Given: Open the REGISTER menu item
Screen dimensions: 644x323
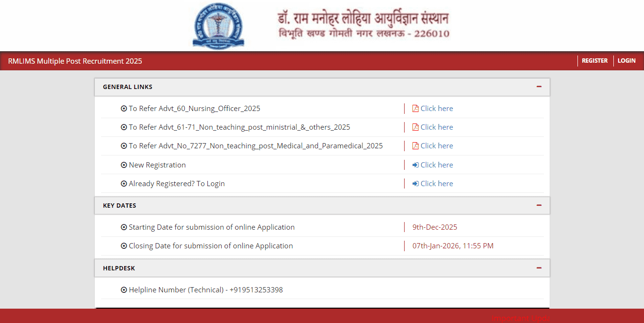Looking at the screenshot, I should (594, 60).
